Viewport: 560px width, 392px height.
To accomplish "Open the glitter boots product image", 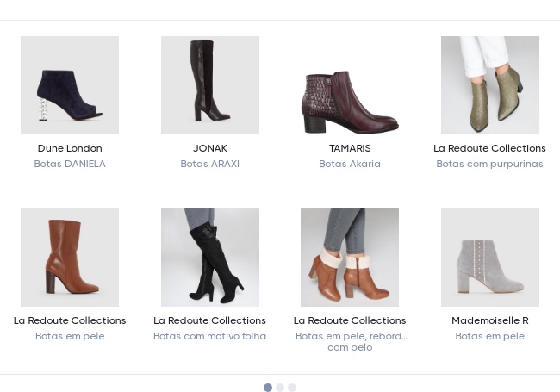I will coord(490,85).
